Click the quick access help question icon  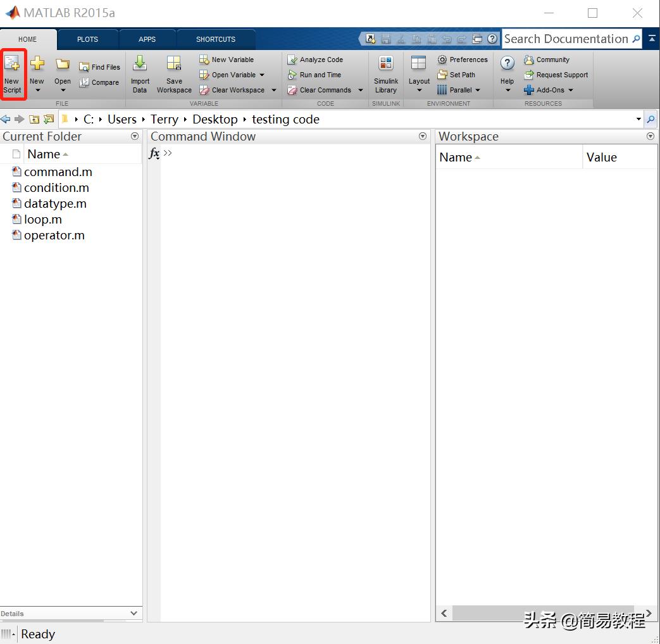tap(492, 39)
